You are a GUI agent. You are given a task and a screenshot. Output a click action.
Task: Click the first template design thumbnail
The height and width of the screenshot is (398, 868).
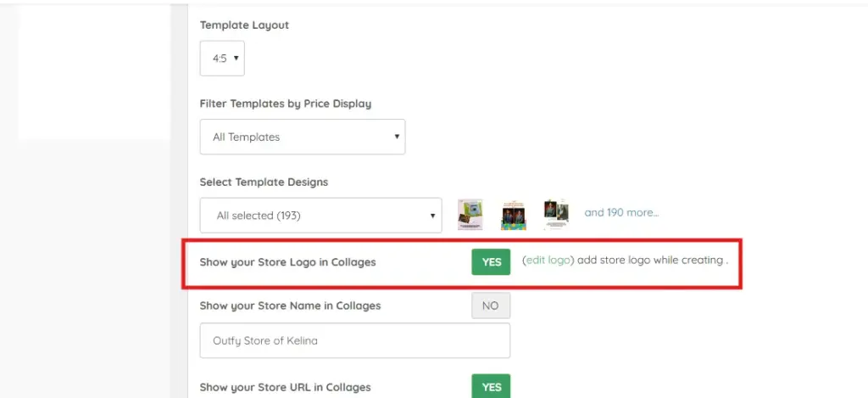470,215
